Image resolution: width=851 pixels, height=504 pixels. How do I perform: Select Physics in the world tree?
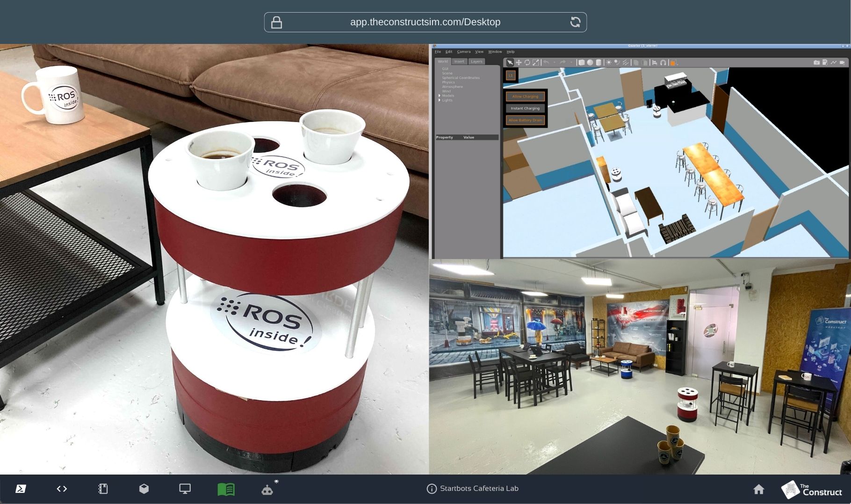coord(448,82)
